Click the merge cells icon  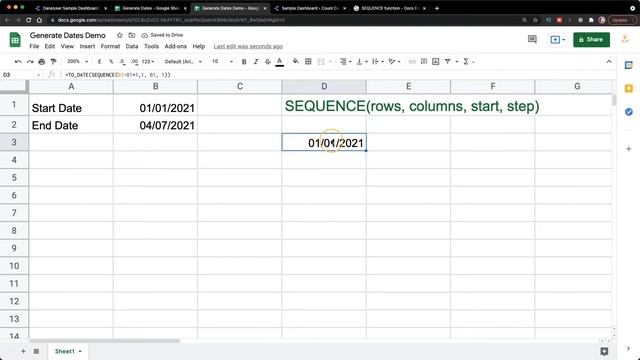pos(321,62)
